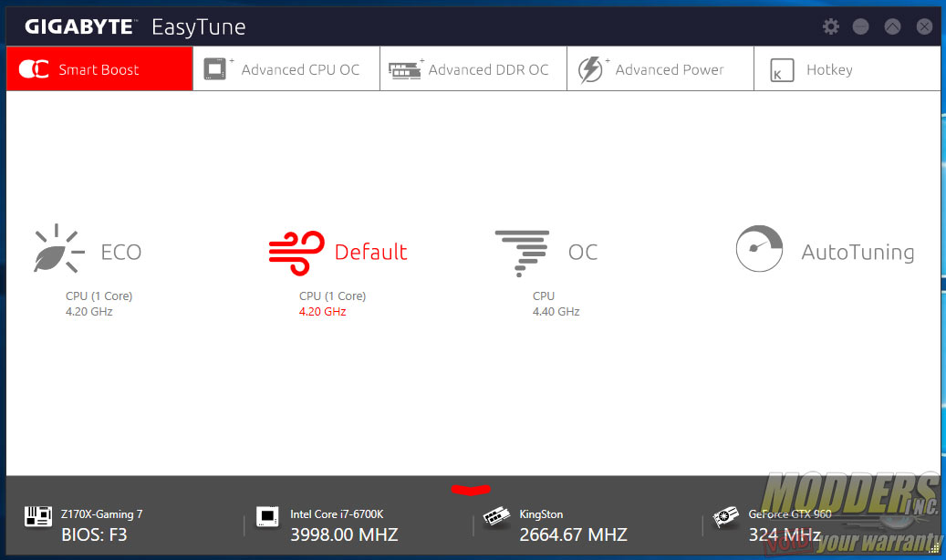Click the Hotkey keyboard key icon
Screen dimensions: 946x560
click(x=782, y=70)
